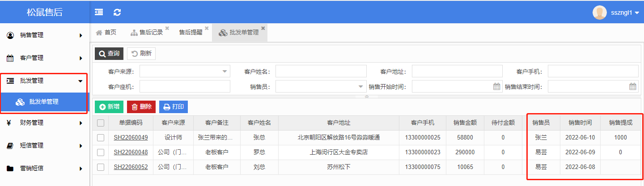Toggle the select-all header checkbox
This screenshot has height=186, width=644.
[101, 123]
